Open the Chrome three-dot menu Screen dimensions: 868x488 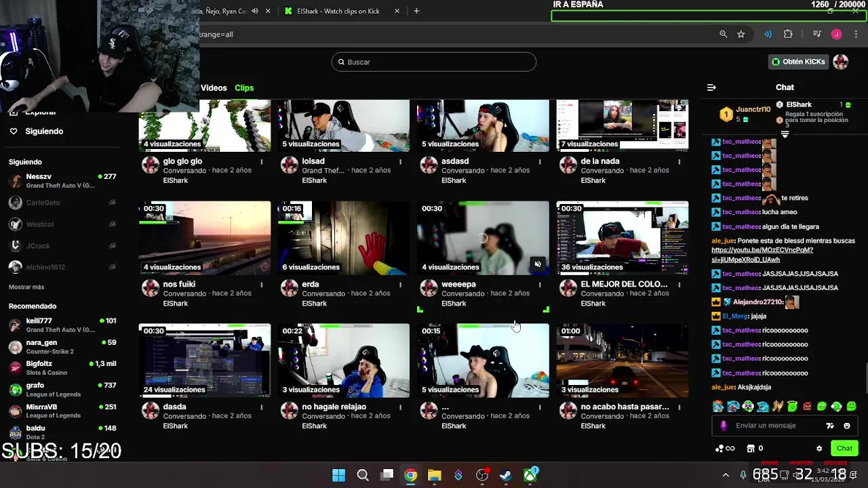tap(856, 34)
